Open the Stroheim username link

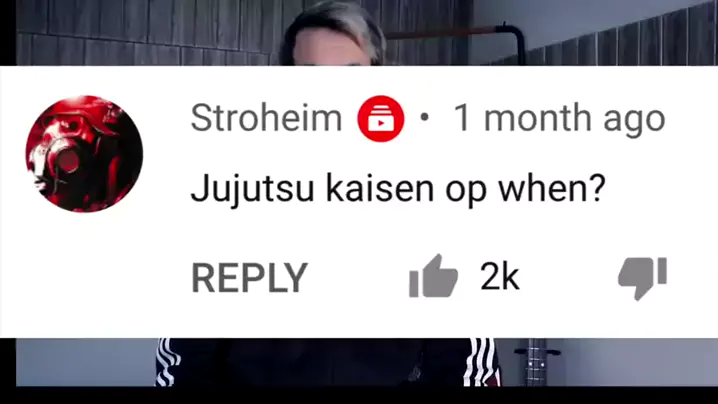coord(266,118)
